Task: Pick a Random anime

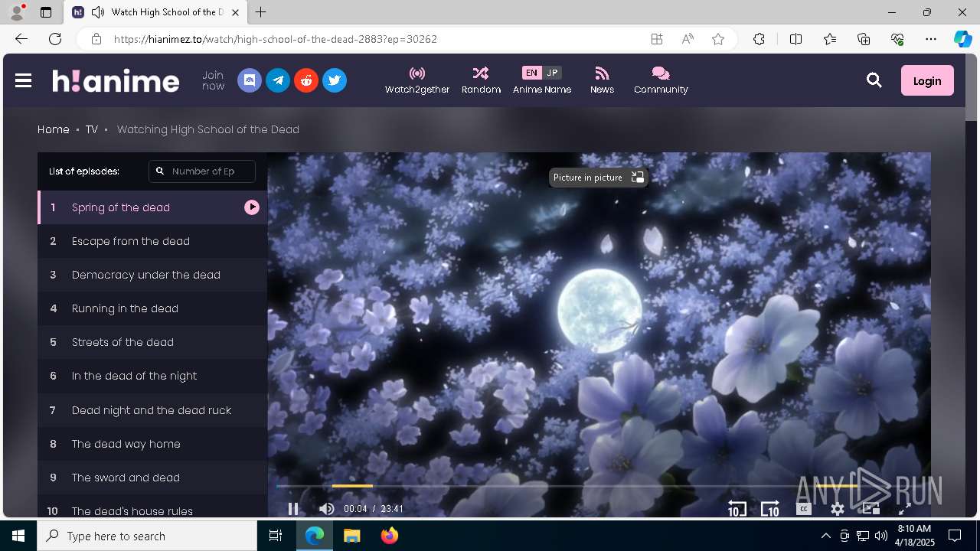Action: point(481,80)
